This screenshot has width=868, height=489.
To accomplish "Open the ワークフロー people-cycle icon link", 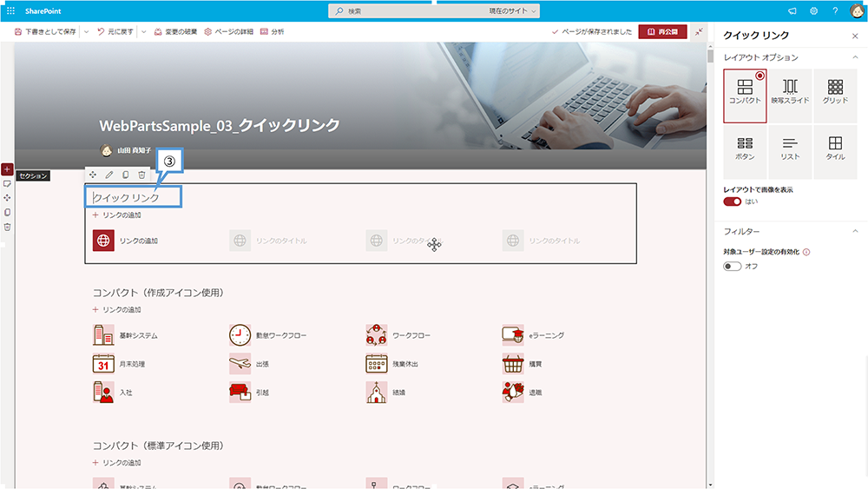I will click(x=377, y=335).
